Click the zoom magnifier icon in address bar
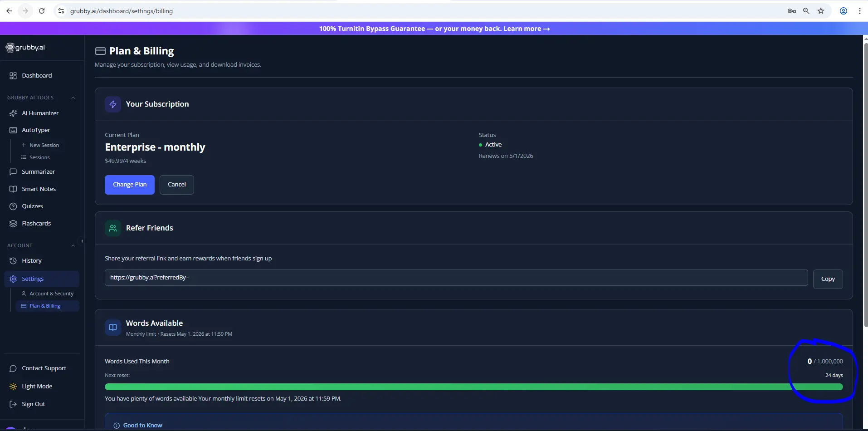Image resolution: width=868 pixels, height=431 pixels. click(x=806, y=11)
